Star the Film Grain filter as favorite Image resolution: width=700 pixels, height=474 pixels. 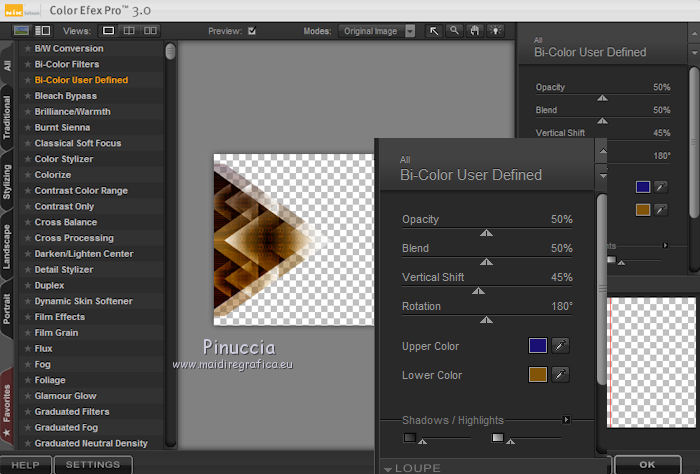click(28, 333)
